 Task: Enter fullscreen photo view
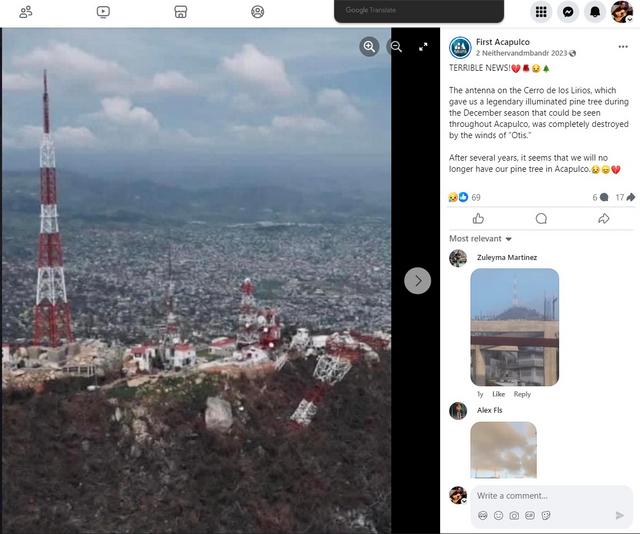point(423,46)
